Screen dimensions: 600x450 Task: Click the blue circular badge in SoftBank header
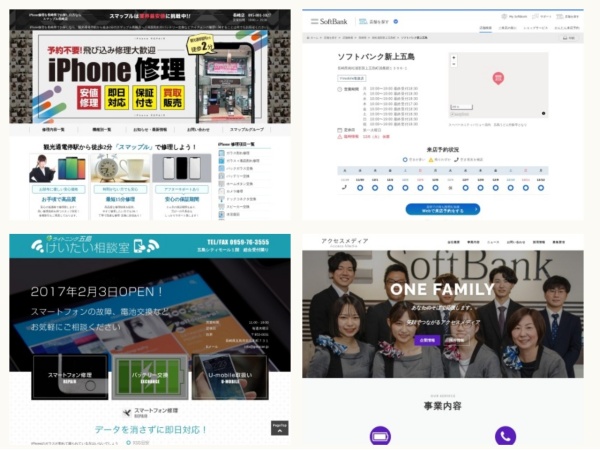(x=396, y=21)
